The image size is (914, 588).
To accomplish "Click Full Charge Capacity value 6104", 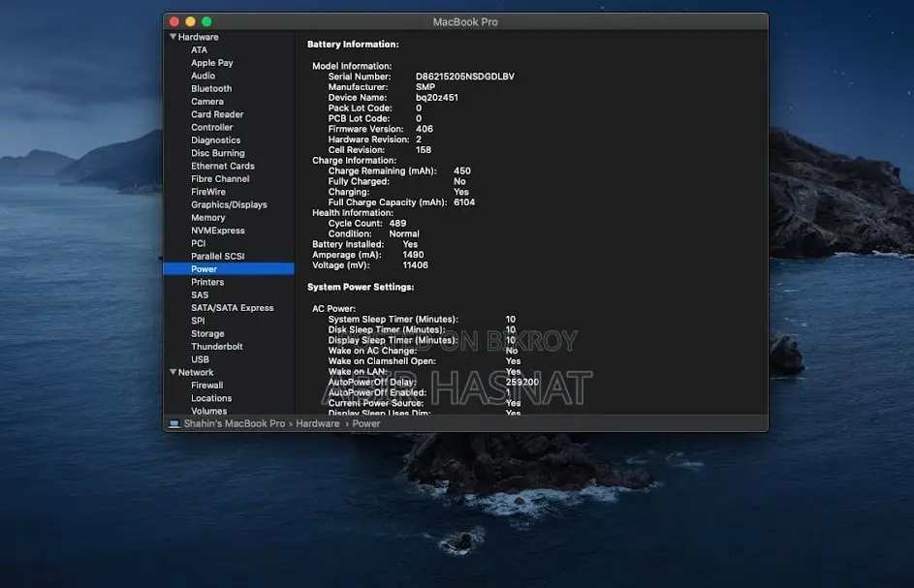I will [464, 202].
